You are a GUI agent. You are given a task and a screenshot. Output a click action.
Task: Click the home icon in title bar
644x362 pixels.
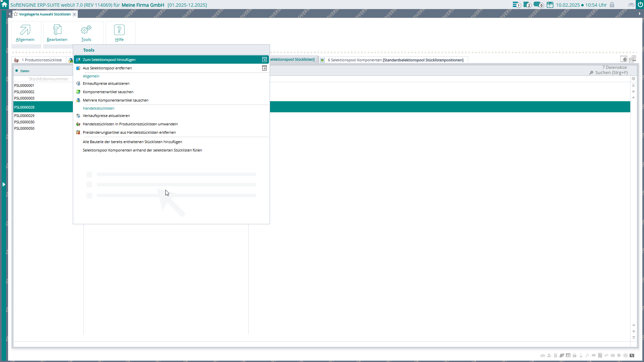[x=4, y=5]
